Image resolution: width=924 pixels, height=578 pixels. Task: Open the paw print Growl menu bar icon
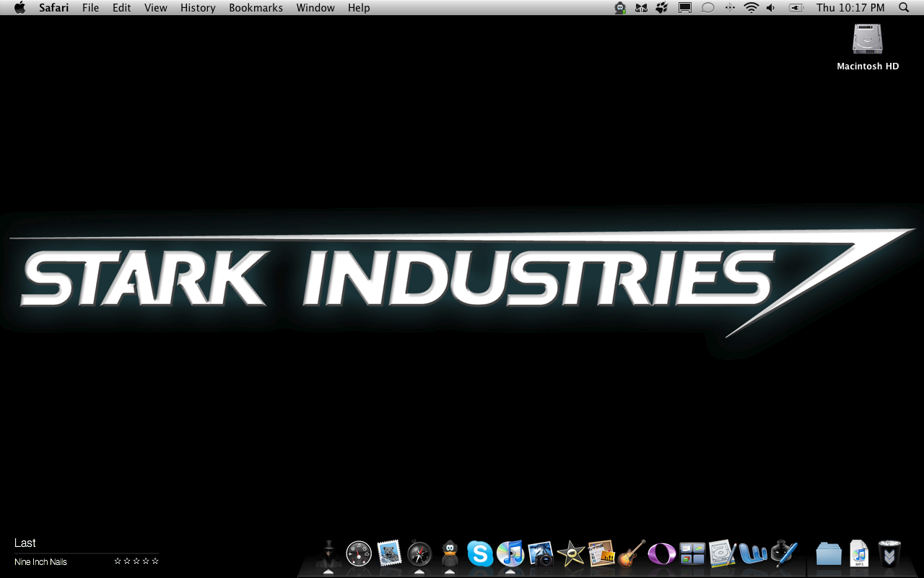click(662, 8)
